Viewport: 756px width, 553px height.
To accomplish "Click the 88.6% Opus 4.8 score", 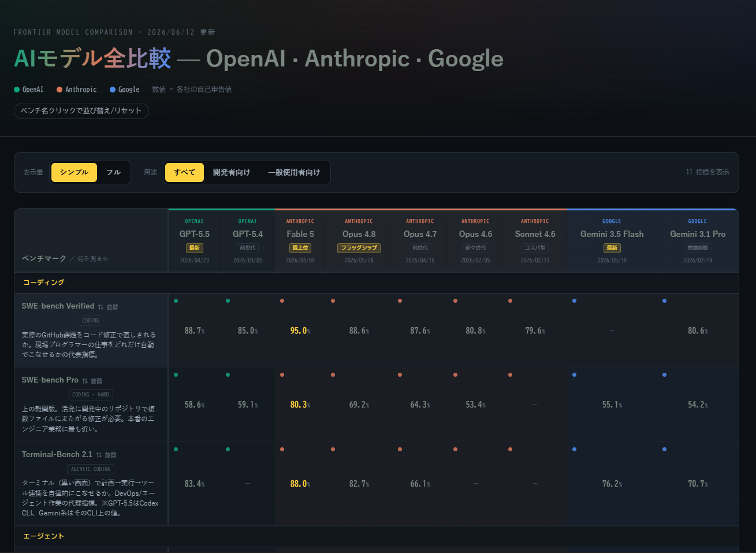I will pos(359,331).
